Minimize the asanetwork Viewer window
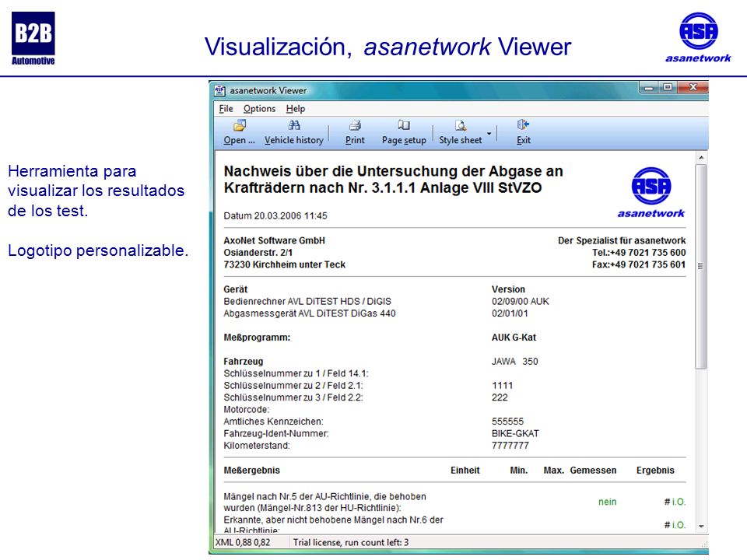This screenshot has height=560, width=747. (648, 88)
